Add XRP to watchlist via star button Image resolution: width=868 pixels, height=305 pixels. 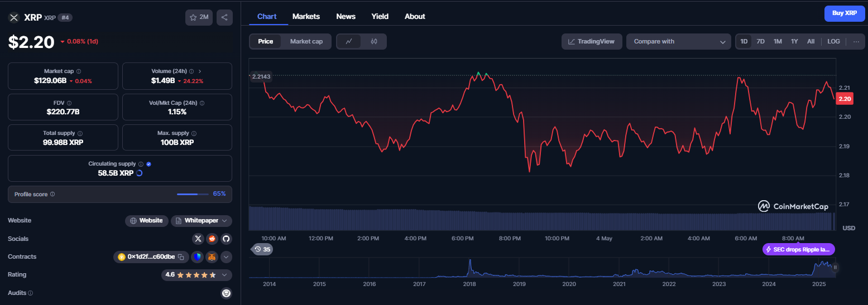pos(199,17)
